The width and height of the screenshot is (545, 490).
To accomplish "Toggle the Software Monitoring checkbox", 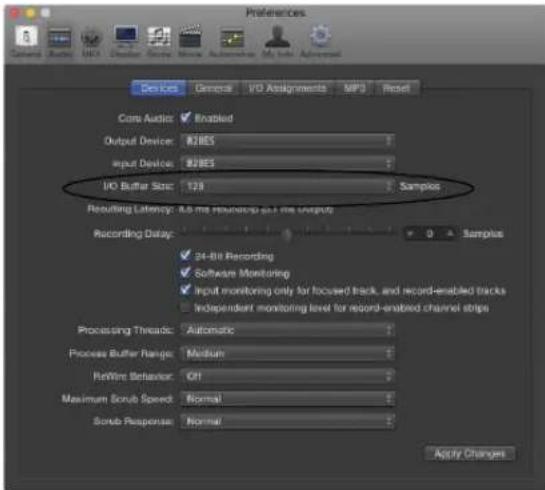I will coord(186,273).
